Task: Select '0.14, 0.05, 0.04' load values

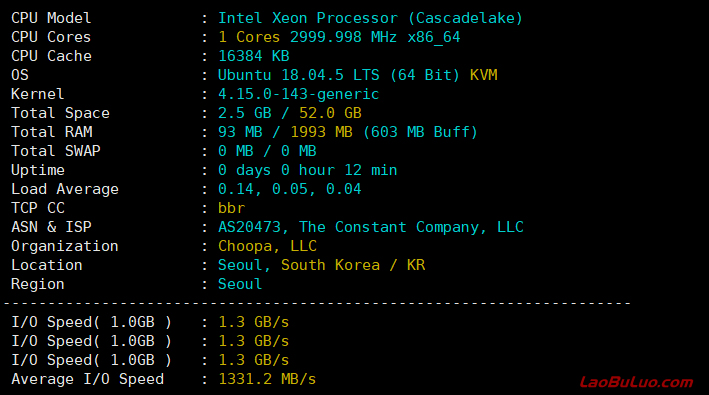Action: 290,189
